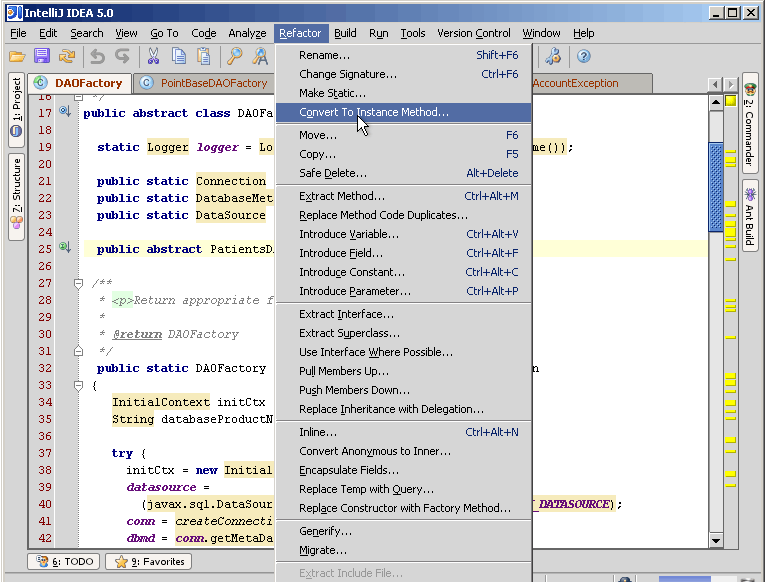This screenshot has height=582, width=766.
Task: Click the Open folder toolbar icon
Action: click(17, 57)
